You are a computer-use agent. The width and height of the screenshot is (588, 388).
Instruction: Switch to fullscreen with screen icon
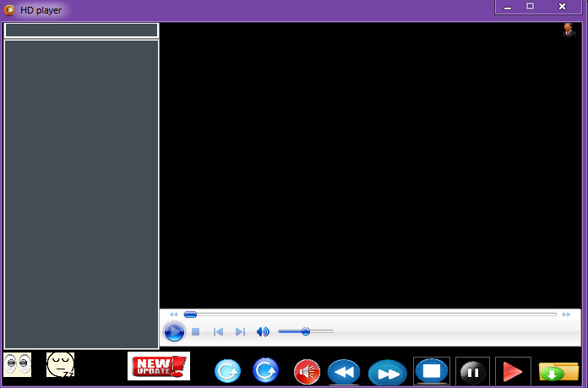pyautogui.click(x=432, y=371)
